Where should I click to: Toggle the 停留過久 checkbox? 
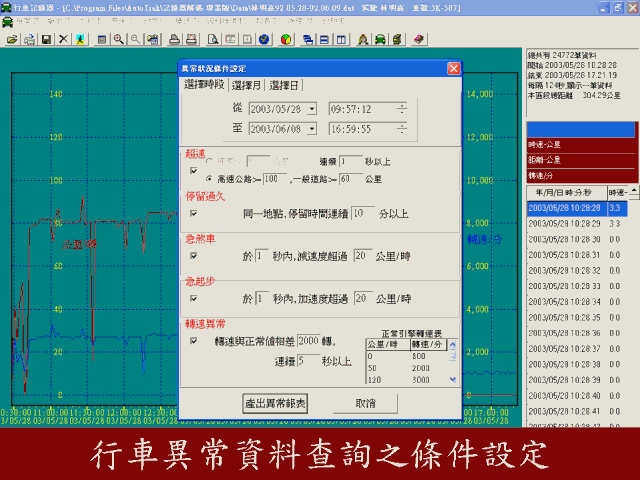point(194,213)
